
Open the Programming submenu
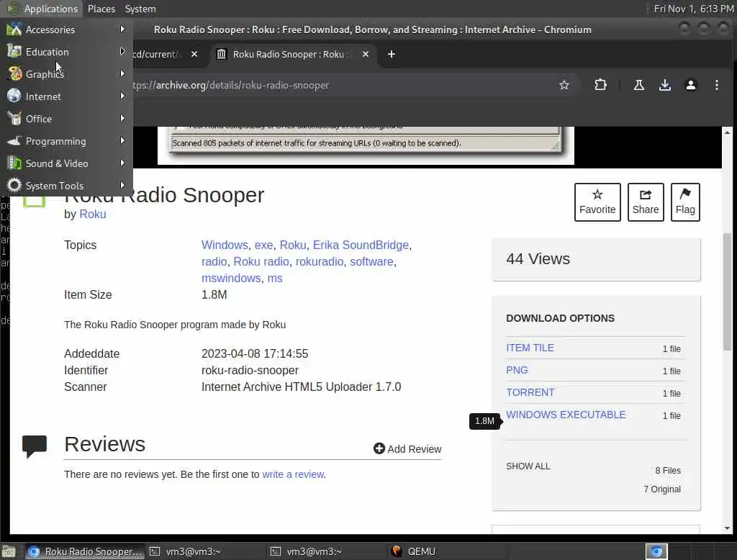[x=66, y=141]
